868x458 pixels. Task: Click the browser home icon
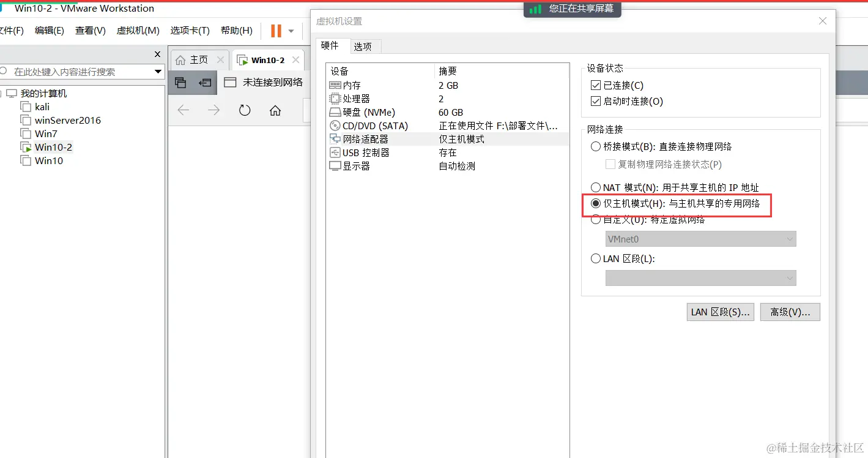click(275, 110)
